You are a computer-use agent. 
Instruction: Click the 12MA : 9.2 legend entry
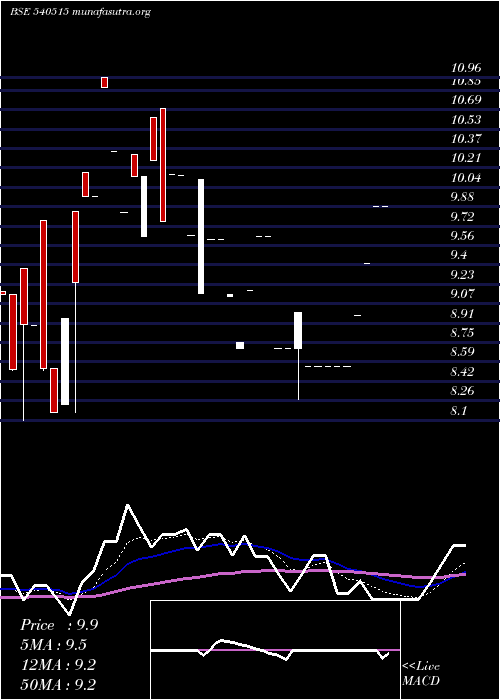coord(58,665)
